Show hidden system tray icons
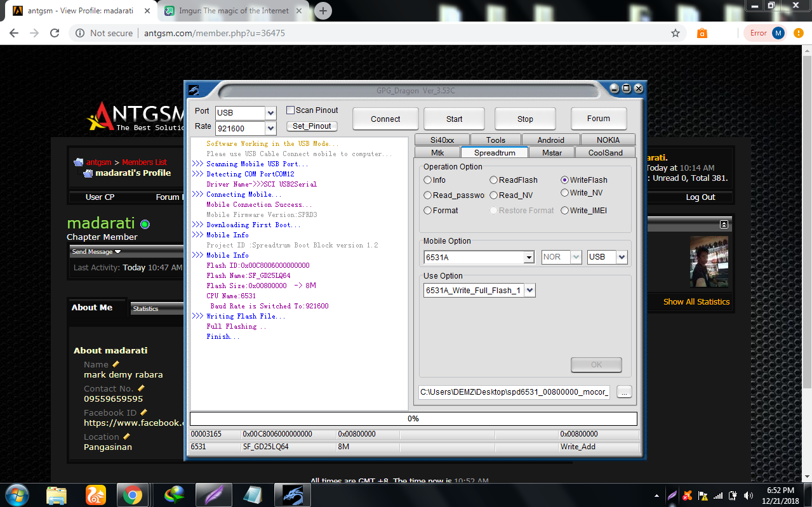 click(656, 496)
